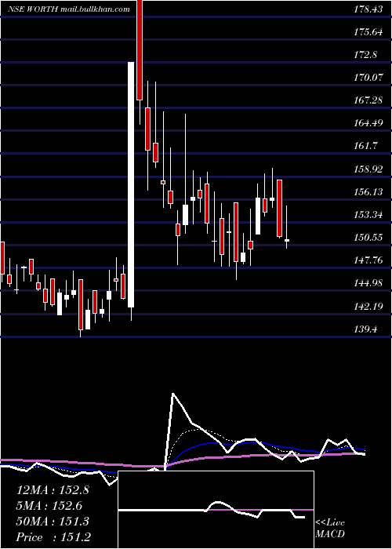Click the Price : 151.2 readout
392x549 pixels.
[x=53, y=537]
